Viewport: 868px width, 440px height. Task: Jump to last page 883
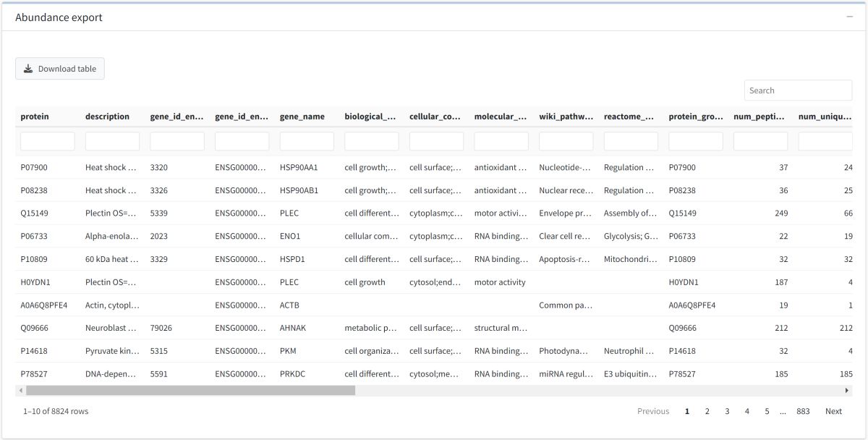click(803, 411)
